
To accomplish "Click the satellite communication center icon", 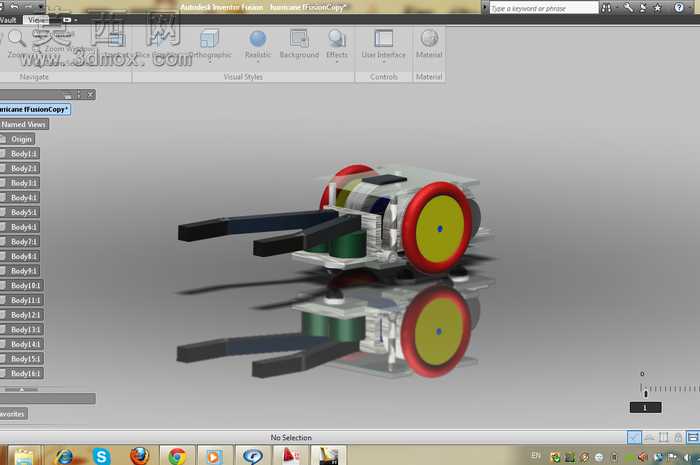I will tap(643, 8).
